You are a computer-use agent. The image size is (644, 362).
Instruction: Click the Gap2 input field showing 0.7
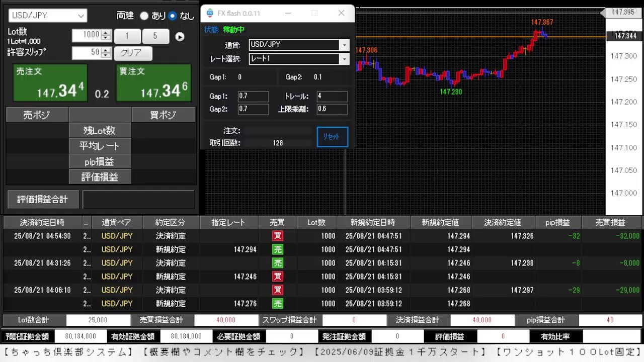253,109
